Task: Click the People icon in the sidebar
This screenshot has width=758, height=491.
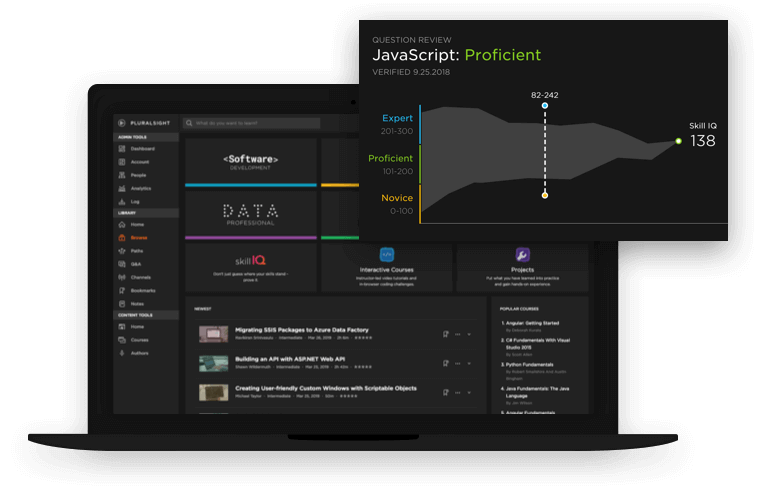Action: coord(121,175)
